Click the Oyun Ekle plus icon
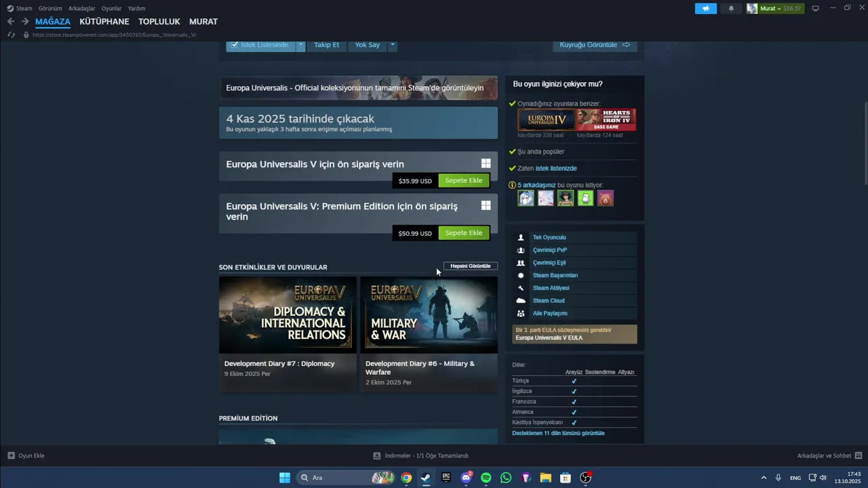Viewport: 868px width, 488px height. pos(11,455)
